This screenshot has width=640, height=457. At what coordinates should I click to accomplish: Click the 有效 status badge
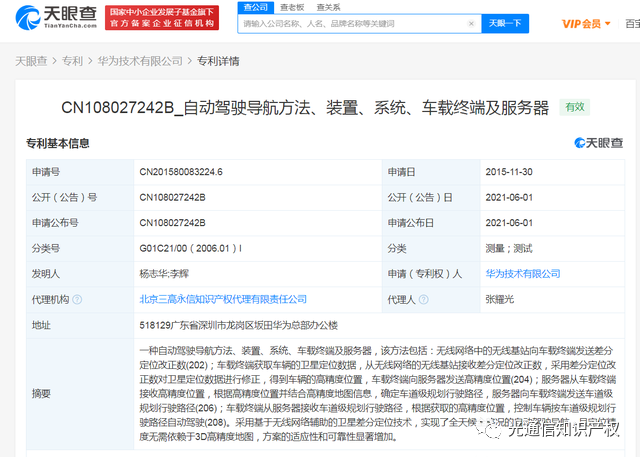575,107
